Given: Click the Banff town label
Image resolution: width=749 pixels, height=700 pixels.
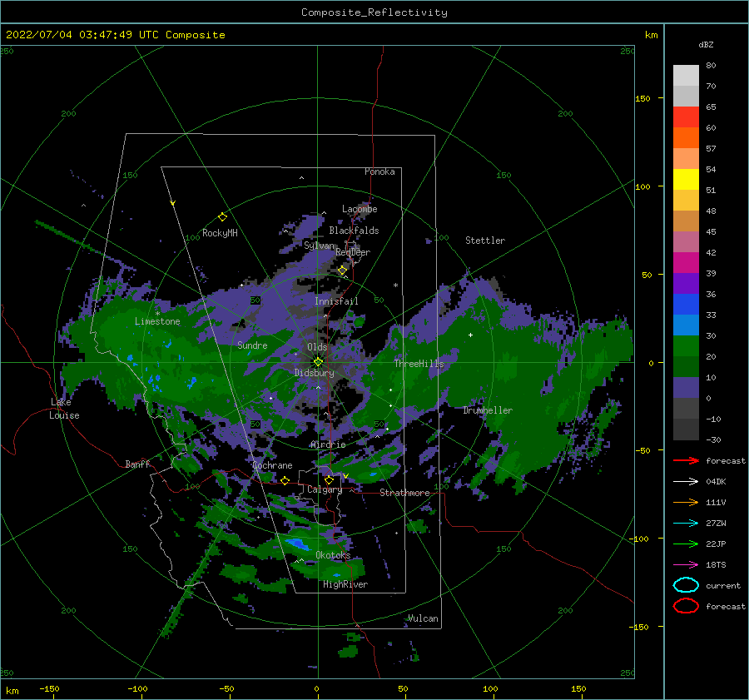Looking at the screenshot, I should 137,464.
